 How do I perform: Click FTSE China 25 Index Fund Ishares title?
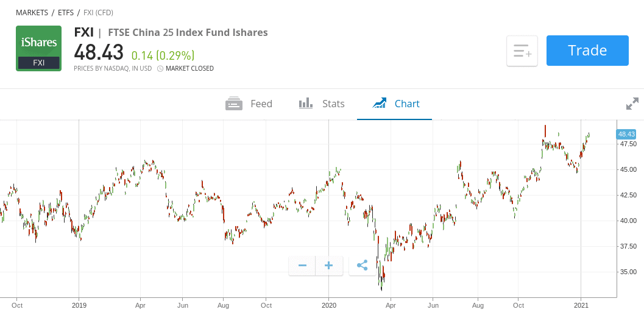(x=188, y=32)
